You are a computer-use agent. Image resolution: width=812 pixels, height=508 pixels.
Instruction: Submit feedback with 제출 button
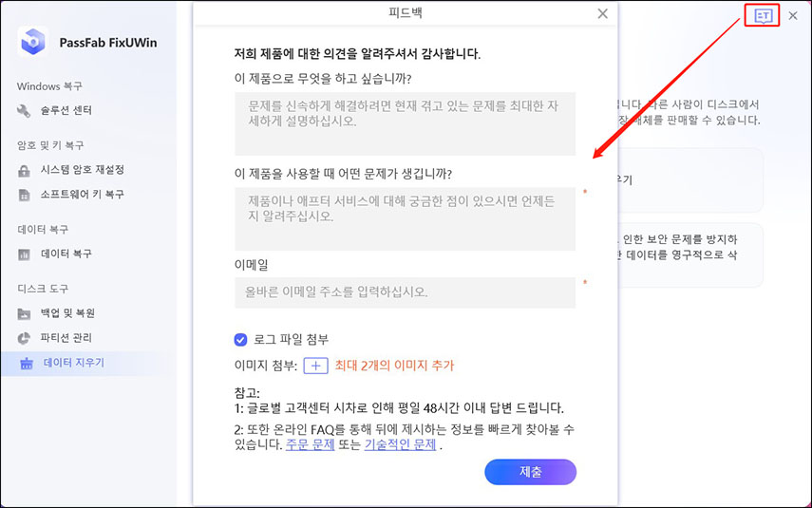click(x=530, y=472)
